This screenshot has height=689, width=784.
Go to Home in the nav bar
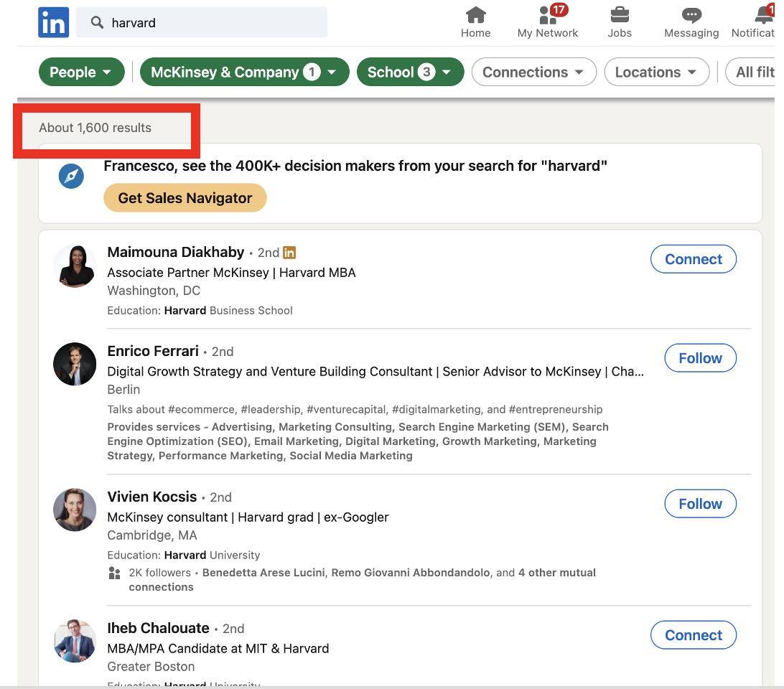[x=475, y=22]
